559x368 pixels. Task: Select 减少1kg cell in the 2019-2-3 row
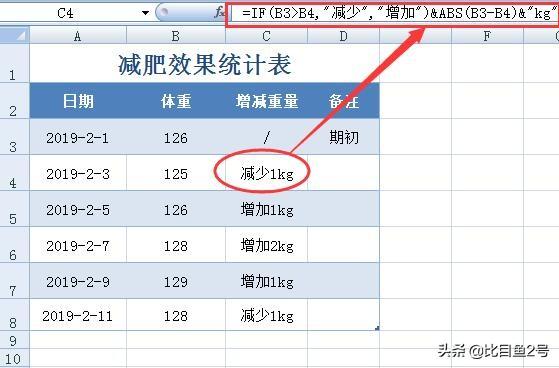267,173
